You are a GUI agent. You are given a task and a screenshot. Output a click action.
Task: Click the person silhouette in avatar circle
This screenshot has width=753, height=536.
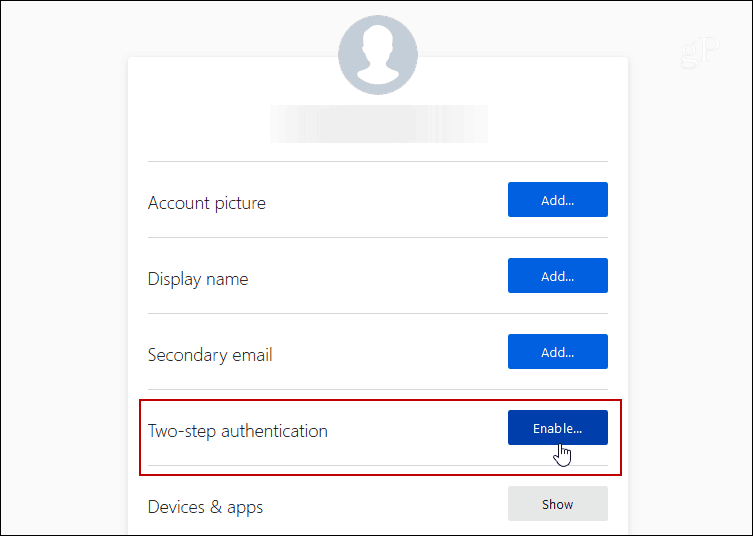pos(378,56)
